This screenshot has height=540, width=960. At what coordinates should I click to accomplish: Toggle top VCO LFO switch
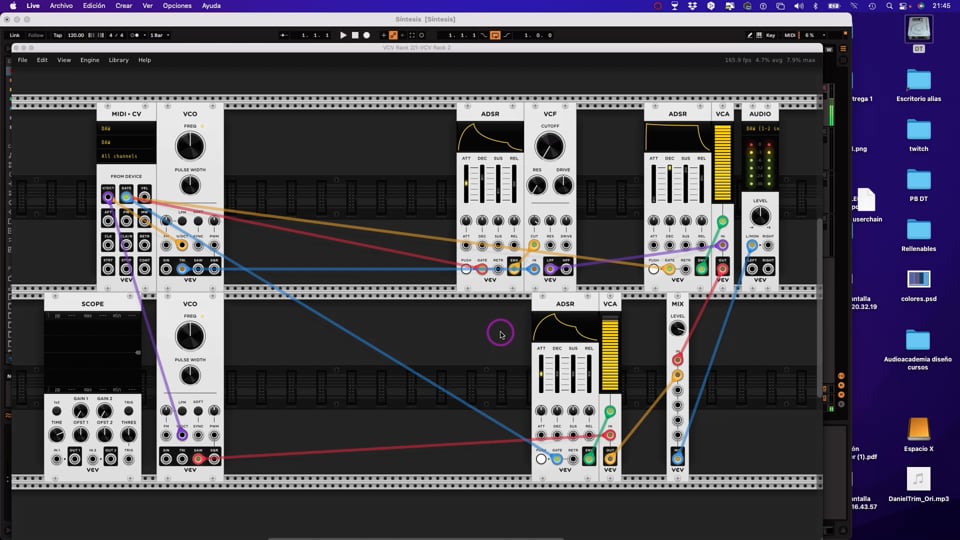coord(182,221)
